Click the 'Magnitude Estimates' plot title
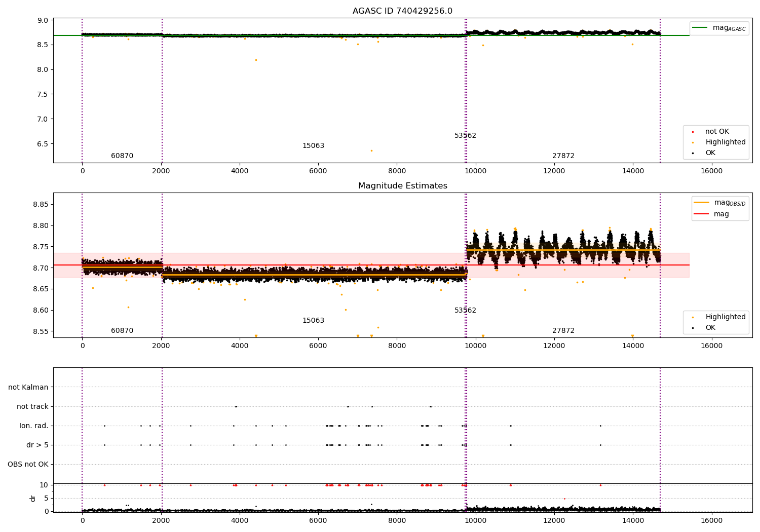 point(402,186)
